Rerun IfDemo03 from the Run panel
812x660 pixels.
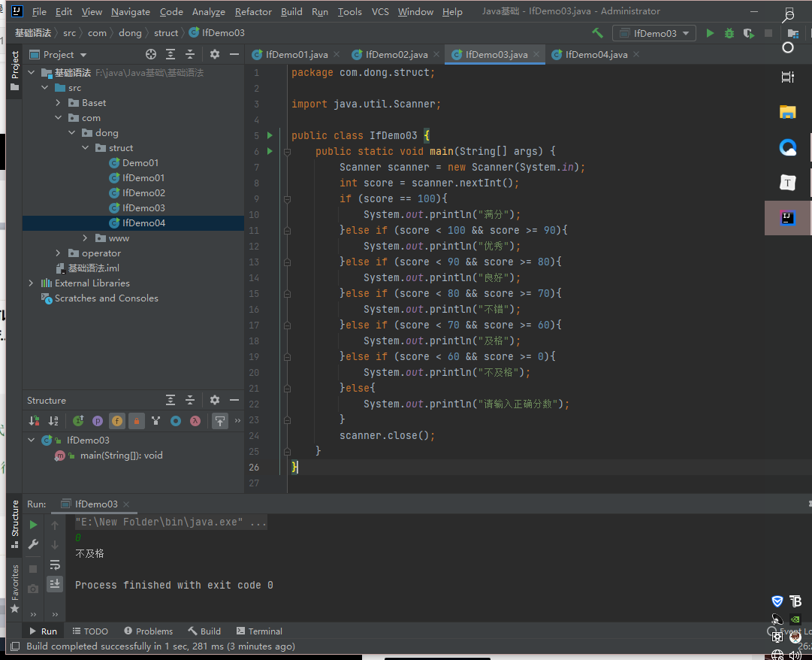tap(33, 525)
